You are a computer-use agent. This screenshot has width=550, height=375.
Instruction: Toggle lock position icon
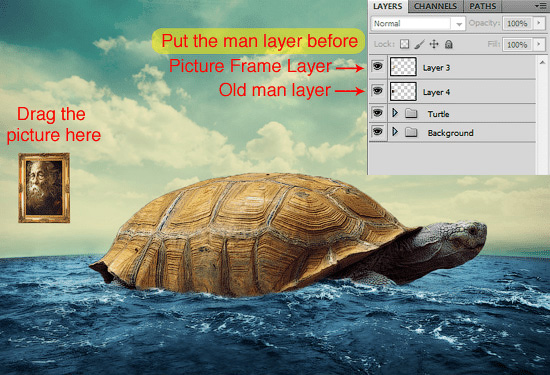(434, 44)
